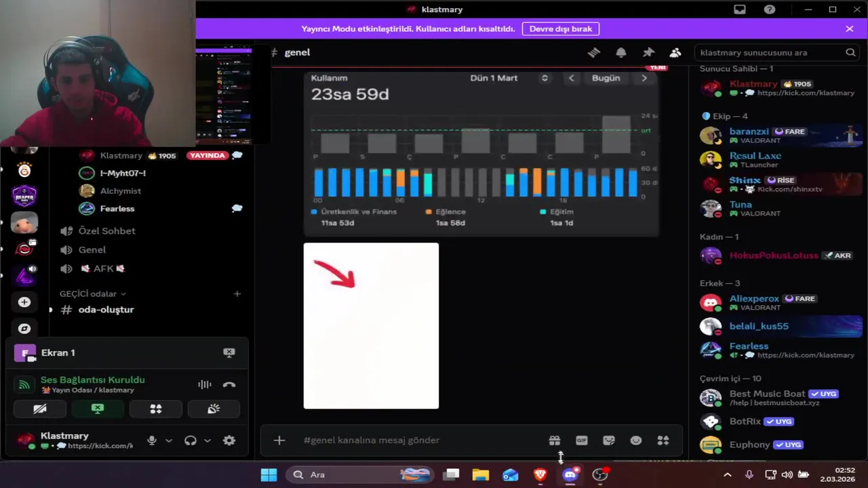Viewport: 868px width, 488px height.
Task: Open the screen-time chart image
Action: (481, 153)
